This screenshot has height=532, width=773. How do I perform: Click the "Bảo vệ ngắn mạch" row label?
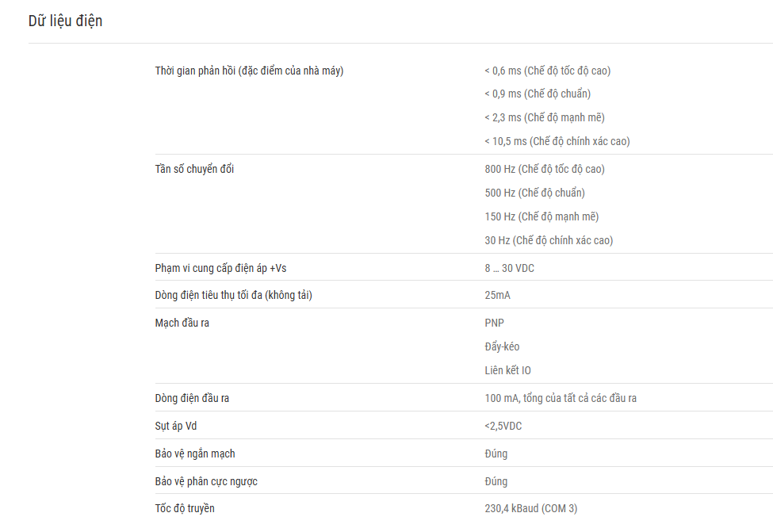(x=195, y=454)
